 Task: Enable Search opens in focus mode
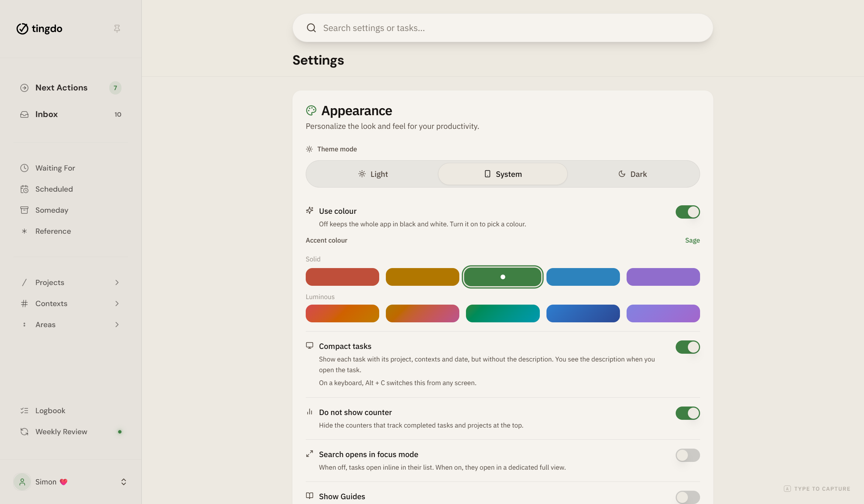688,455
